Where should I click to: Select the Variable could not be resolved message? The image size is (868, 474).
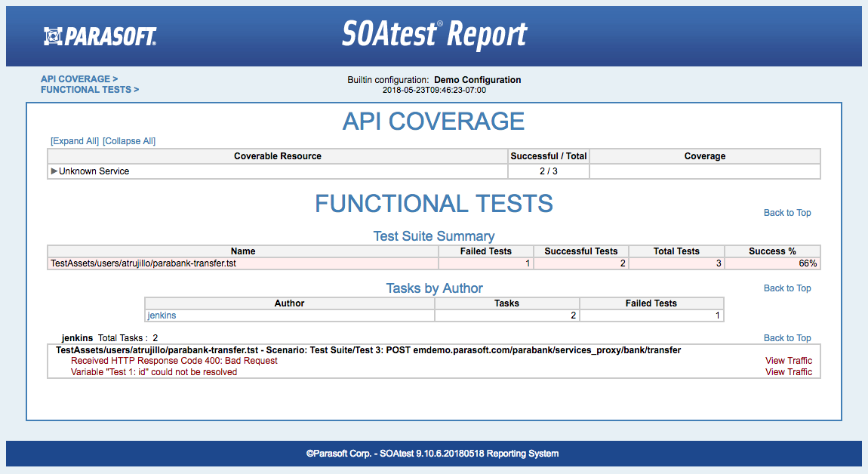[154, 372]
